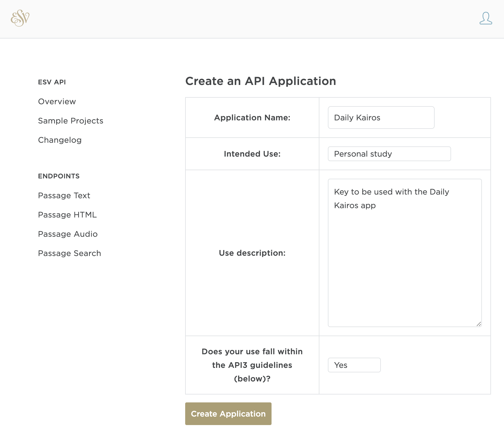Click the Create Application button
Viewport: 504px width, 431px height.
228,414
